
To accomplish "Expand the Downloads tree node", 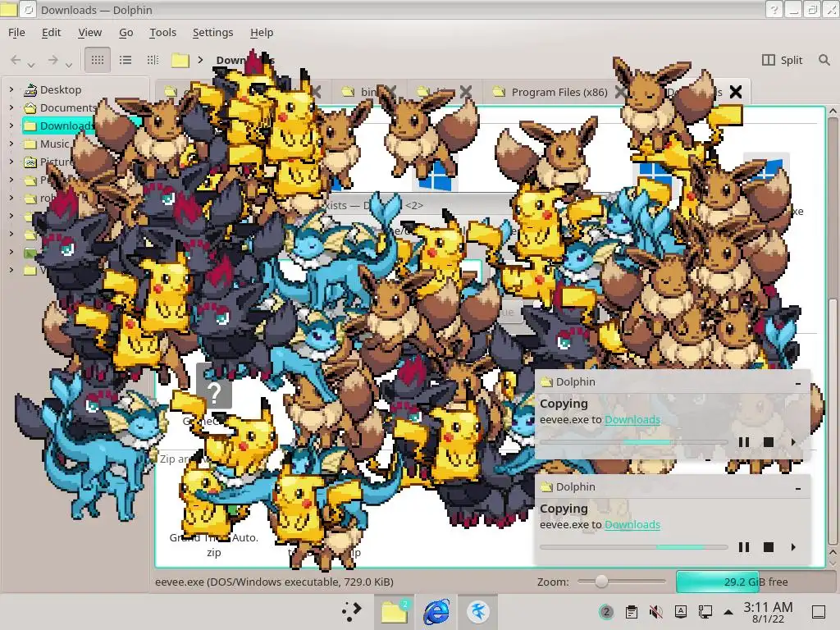I will tap(11, 126).
